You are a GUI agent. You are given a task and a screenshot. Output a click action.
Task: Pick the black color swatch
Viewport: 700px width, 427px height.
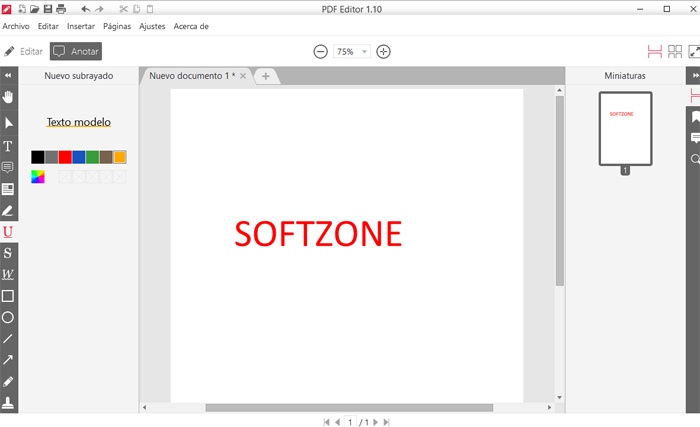[x=38, y=157]
